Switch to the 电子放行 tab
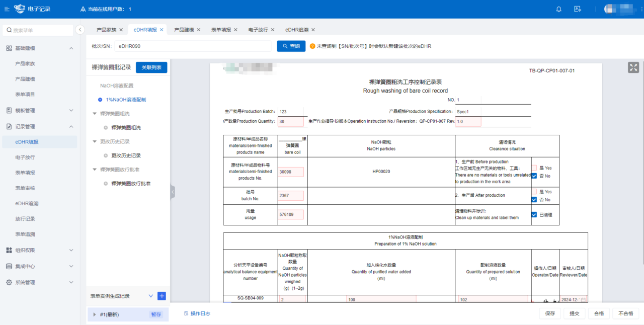644x325 pixels. tap(258, 30)
